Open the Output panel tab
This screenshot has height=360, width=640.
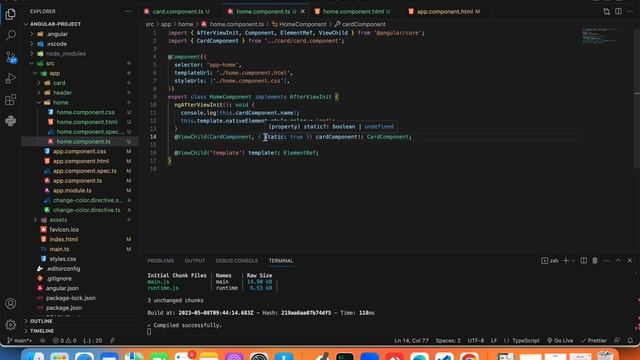195,260
